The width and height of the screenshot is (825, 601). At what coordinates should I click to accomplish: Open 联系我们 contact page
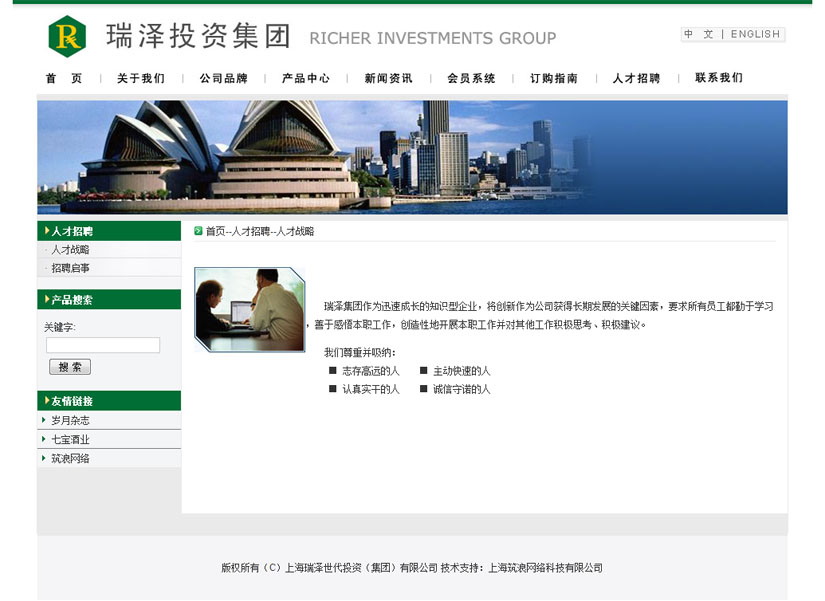coord(719,78)
